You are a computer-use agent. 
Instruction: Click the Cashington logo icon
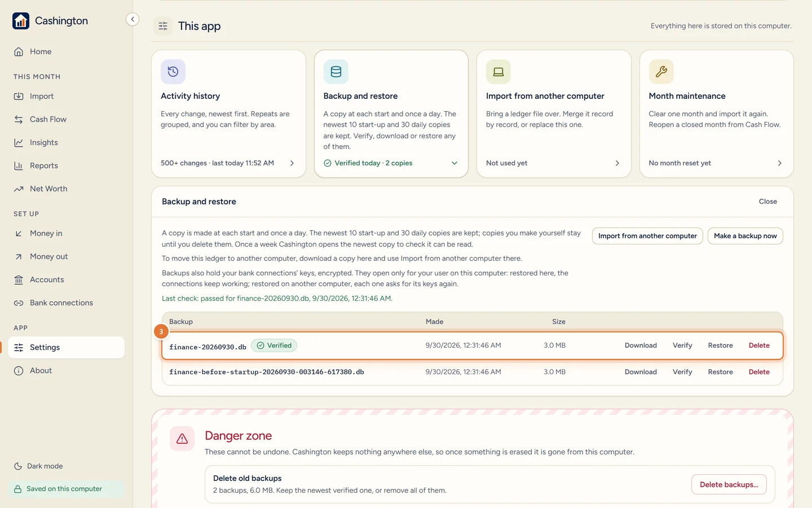(x=21, y=21)
